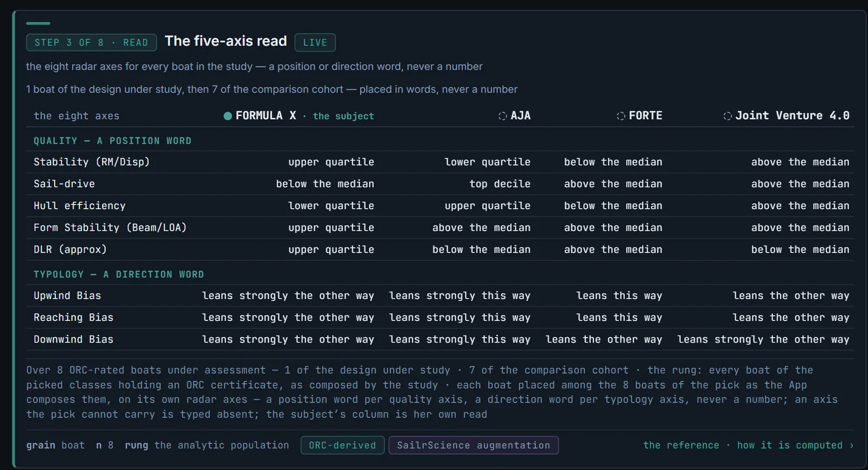Click AJA's Reaching Bias 'leans strongly this way'
The image size is (868, 470).
[x=459, y=318]
